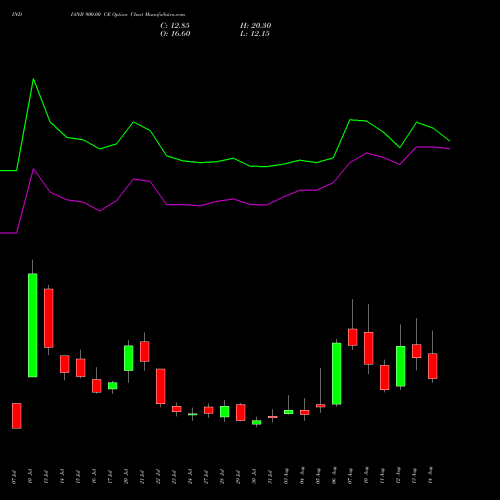
Task: Click the last red candle above 14 Aug
Action: pyautogui.click(x=433, y=366)
